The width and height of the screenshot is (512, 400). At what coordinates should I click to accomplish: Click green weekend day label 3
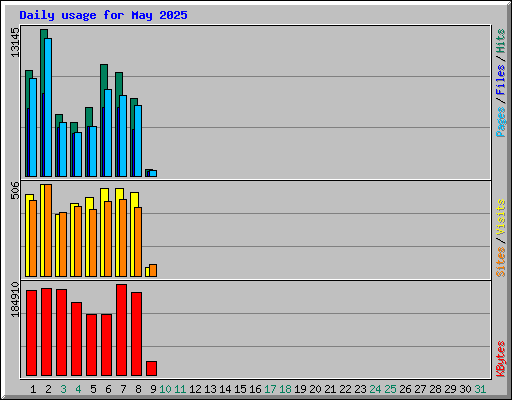[63, 389]
